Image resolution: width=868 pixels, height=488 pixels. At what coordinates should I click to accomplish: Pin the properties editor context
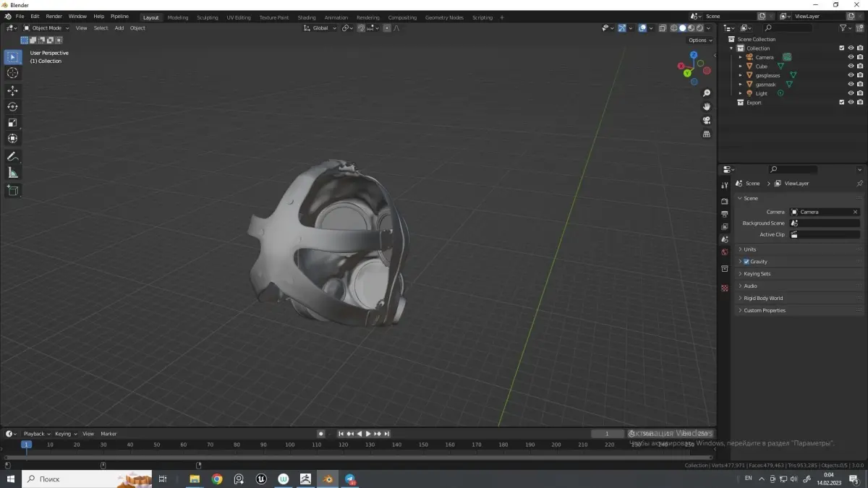[x=859, y=184]
